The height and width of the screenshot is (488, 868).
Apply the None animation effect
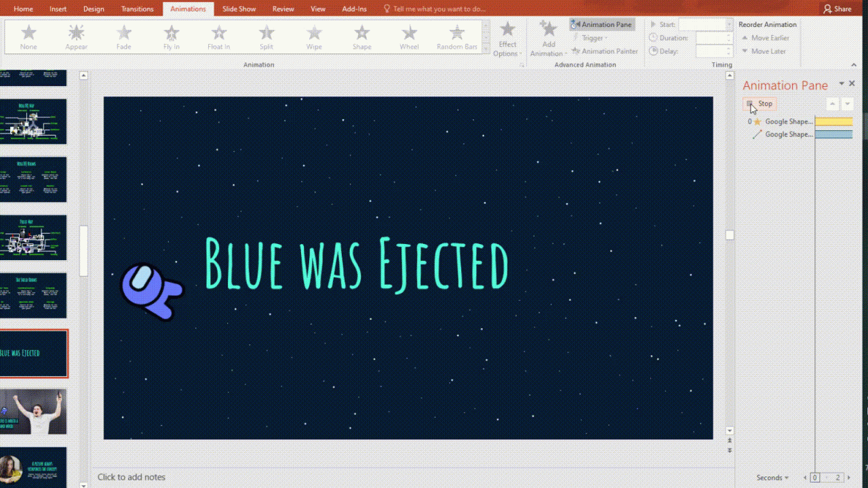pos(28,37)
